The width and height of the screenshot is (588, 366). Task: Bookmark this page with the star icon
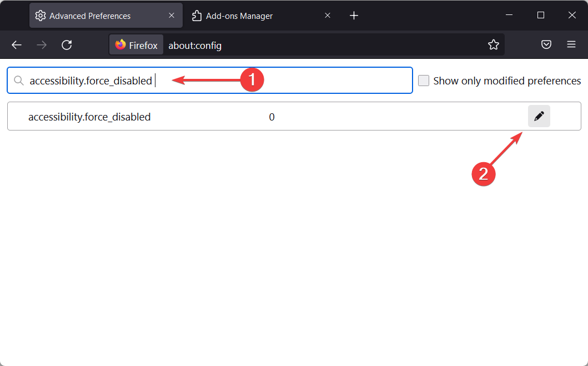494,45
